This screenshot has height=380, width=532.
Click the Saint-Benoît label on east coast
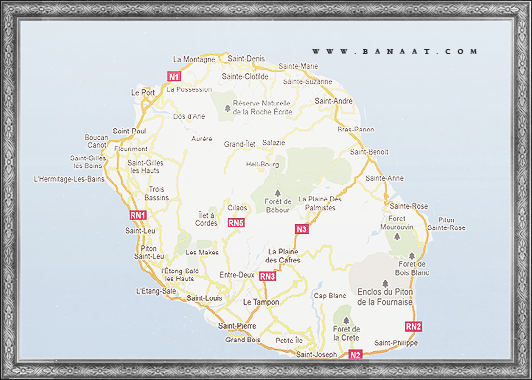369,152
